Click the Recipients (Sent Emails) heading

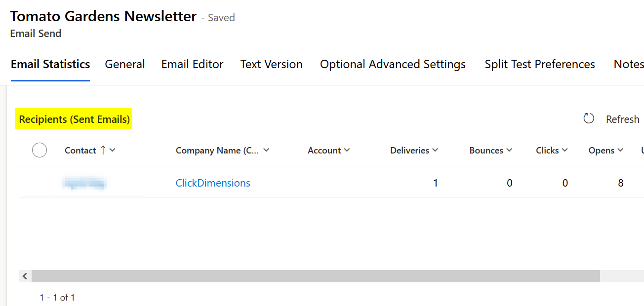tap(74, 119)
